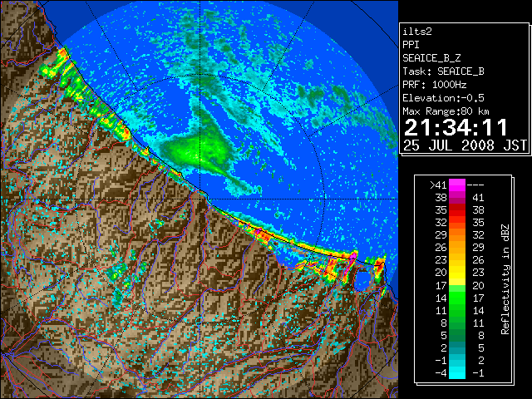Pick the cyan -4 to -1 dBZ band

tap(457, 373)
